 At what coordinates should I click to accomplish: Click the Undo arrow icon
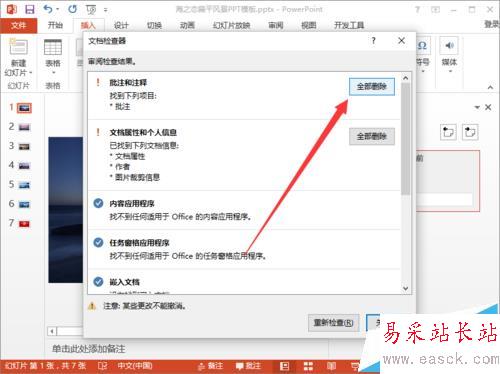[48, 9]
